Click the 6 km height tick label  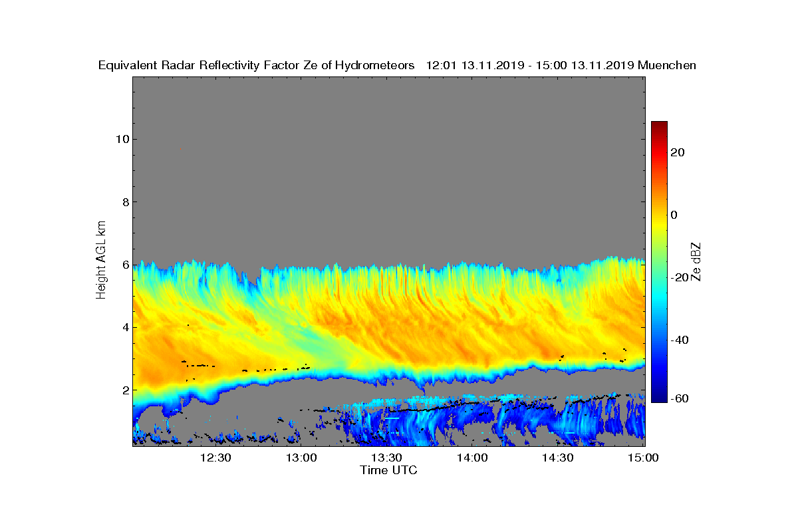pos(126,264)
